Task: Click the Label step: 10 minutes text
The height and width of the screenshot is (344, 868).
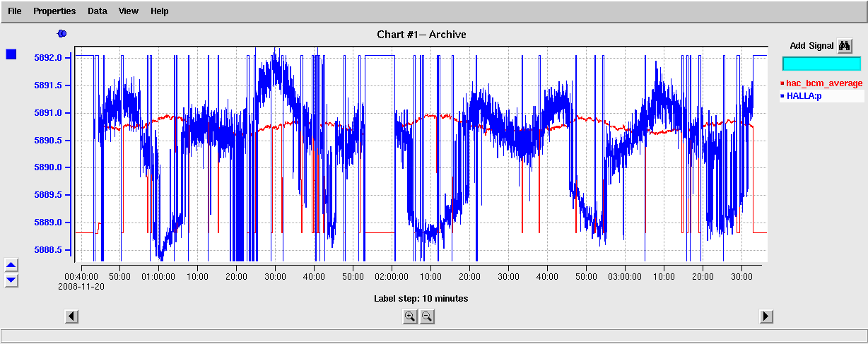Action: click(421, 299)
